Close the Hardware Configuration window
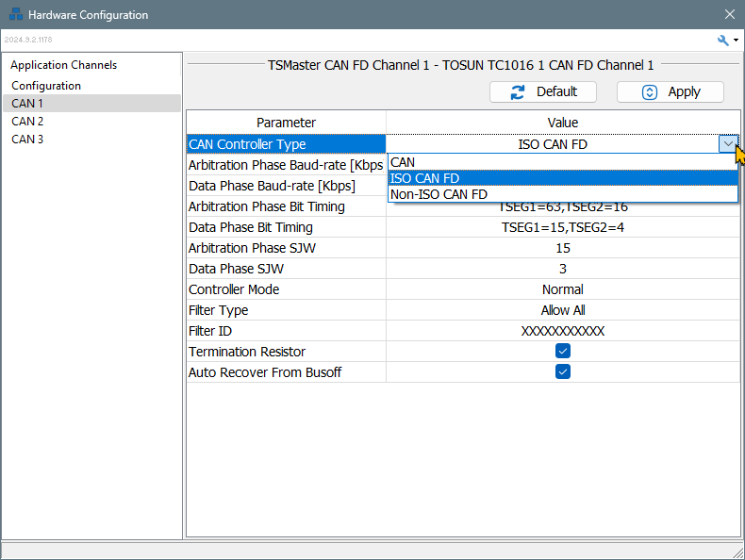Viewport: 745px width, 560px height. pos(730,14)
